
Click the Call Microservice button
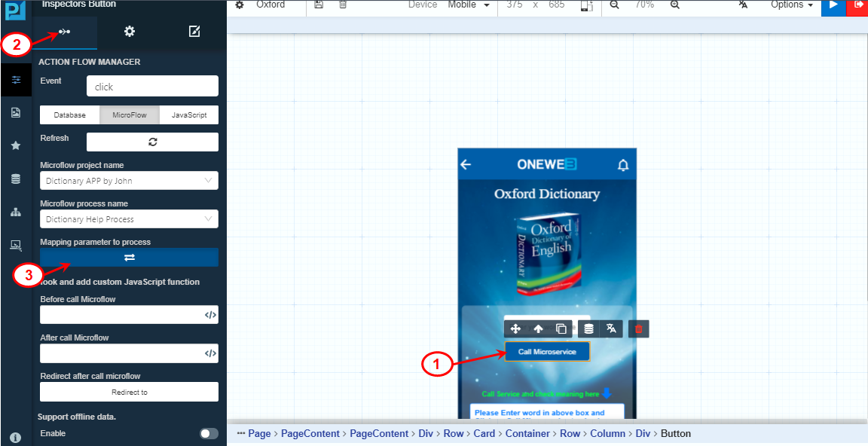click(547, 351)
